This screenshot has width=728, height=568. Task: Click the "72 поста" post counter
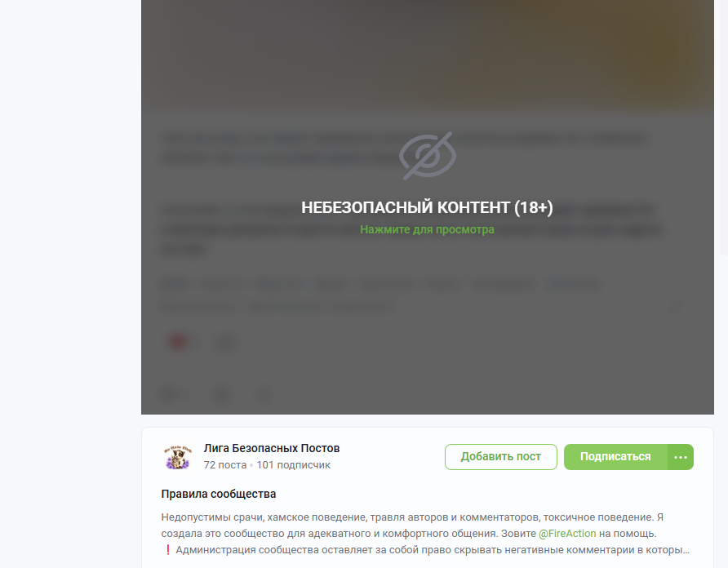[x=224, y=465]
